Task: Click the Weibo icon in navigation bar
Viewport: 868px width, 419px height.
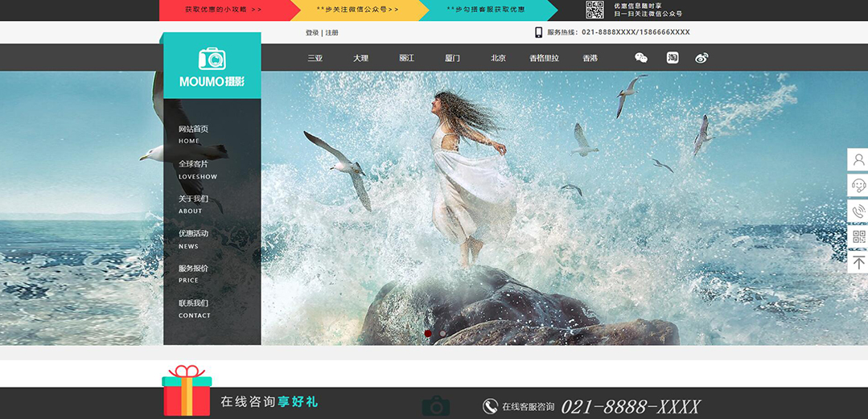Action: (x=701, y=58)
